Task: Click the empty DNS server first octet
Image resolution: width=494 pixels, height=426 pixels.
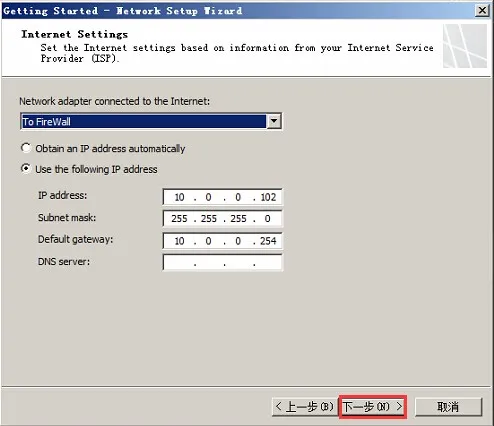Action: (x=179, y=263)
